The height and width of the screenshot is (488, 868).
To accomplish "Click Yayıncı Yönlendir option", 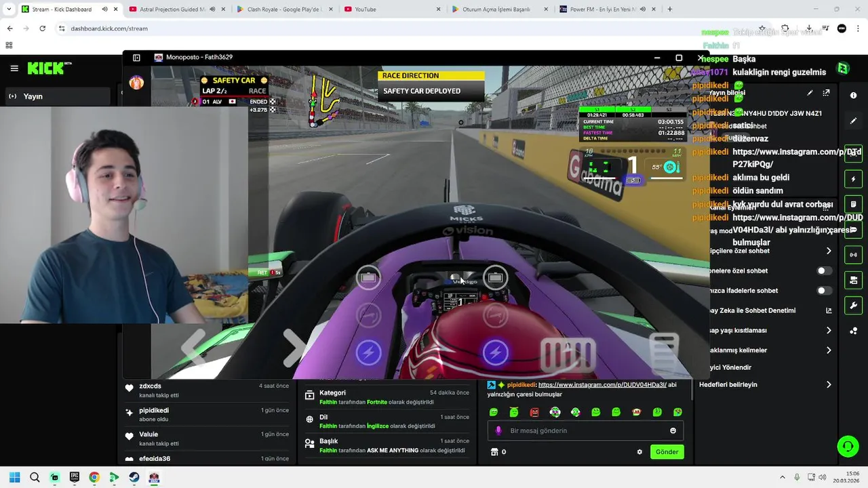I will click(731, 367).
